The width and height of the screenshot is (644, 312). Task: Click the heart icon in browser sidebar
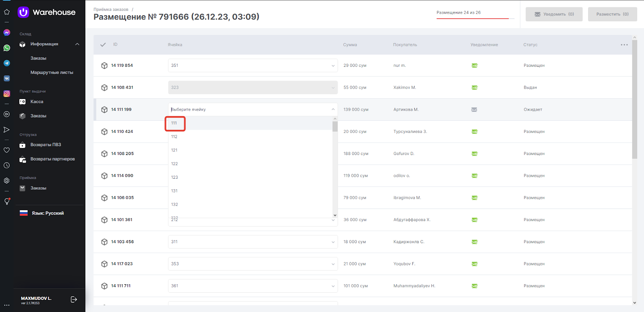coord(6,150)
